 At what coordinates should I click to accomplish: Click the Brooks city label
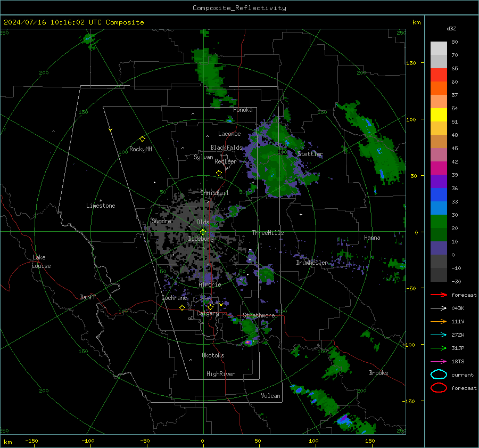coord(378,373)
